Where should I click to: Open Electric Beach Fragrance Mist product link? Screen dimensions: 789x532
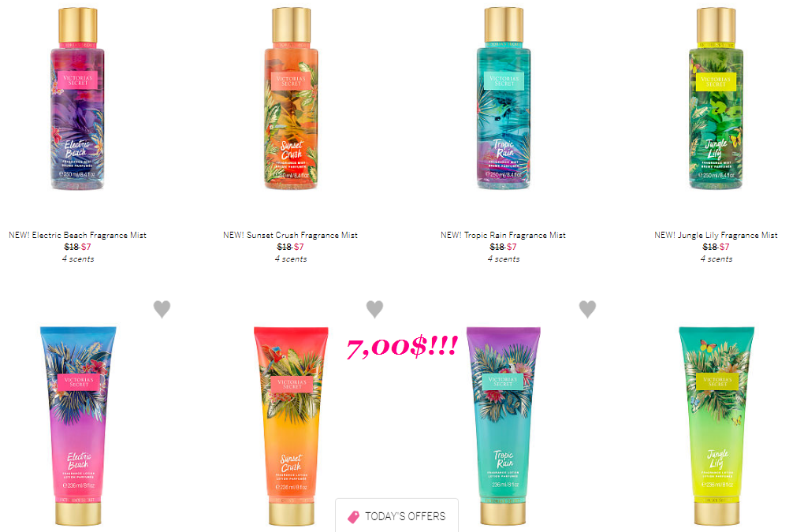pyautogui.click(x=77, y=235)
